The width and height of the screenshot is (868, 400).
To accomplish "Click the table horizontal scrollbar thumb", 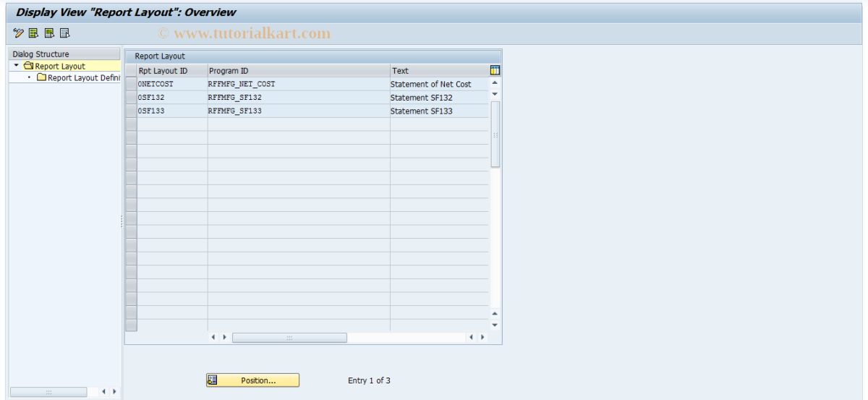I will click(289, 338).
